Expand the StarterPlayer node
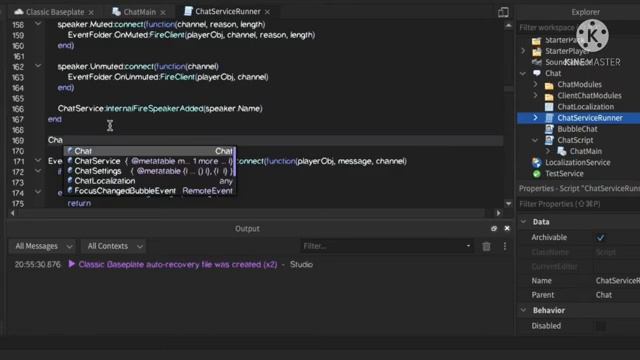The width and height of the screenshot is (640, 360). 523,51
